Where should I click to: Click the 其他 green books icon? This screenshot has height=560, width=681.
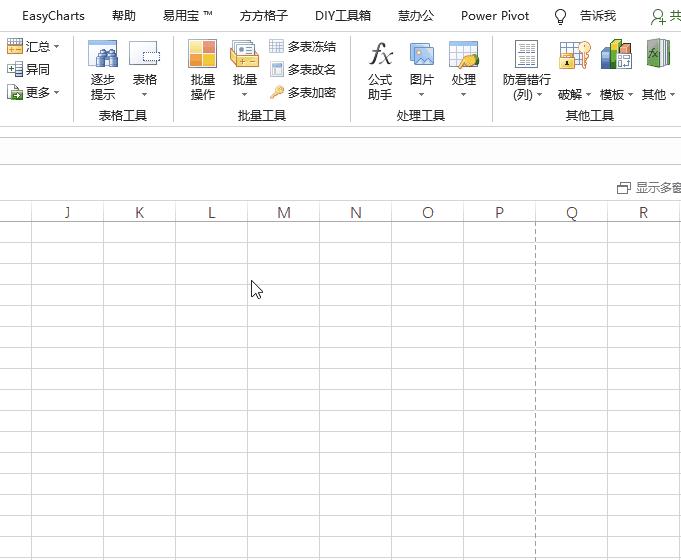658,53
